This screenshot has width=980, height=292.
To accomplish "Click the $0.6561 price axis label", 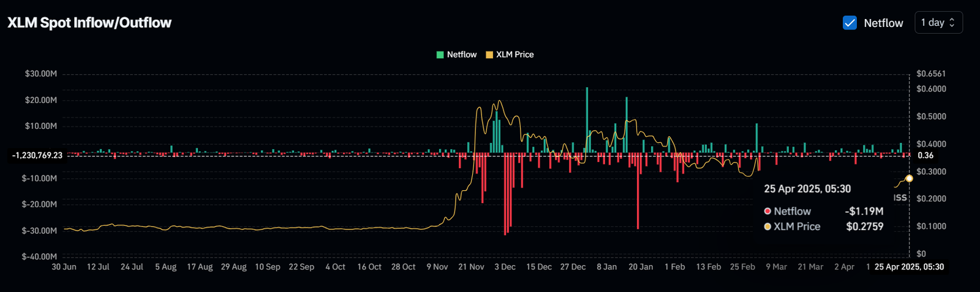I will tap(931, 74).
